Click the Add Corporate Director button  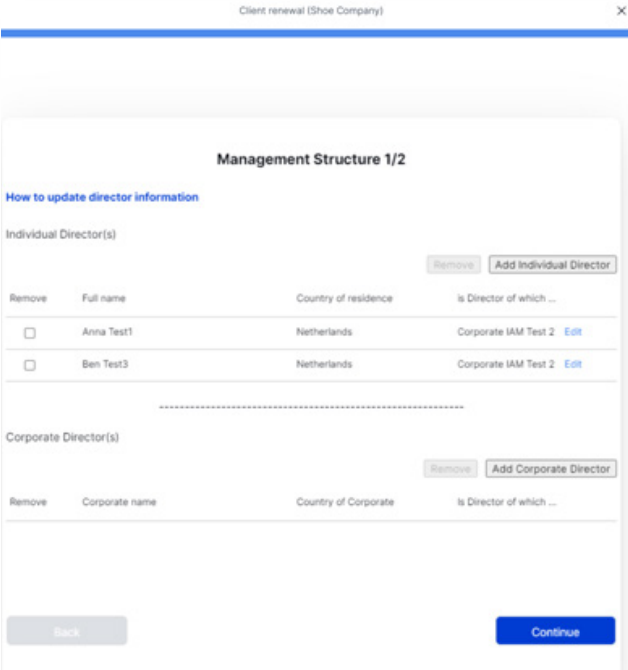pos(551,469)
